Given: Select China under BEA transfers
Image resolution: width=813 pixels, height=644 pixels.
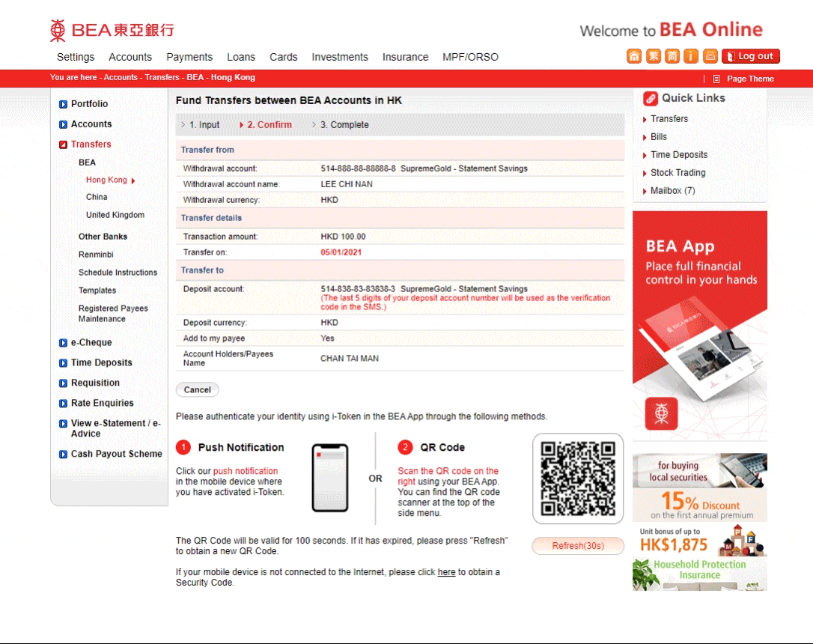Looking at the screenshot, I should [97, 197].
